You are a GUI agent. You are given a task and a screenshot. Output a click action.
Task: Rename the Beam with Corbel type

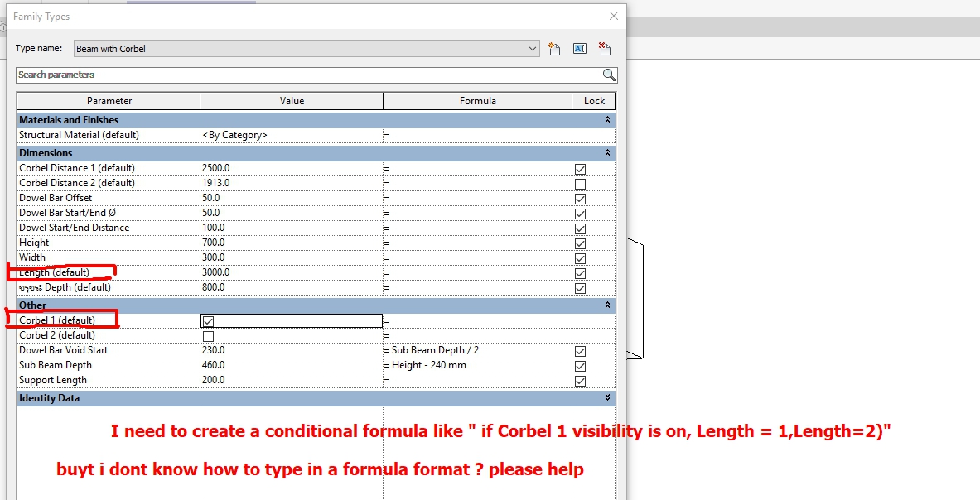579,48
